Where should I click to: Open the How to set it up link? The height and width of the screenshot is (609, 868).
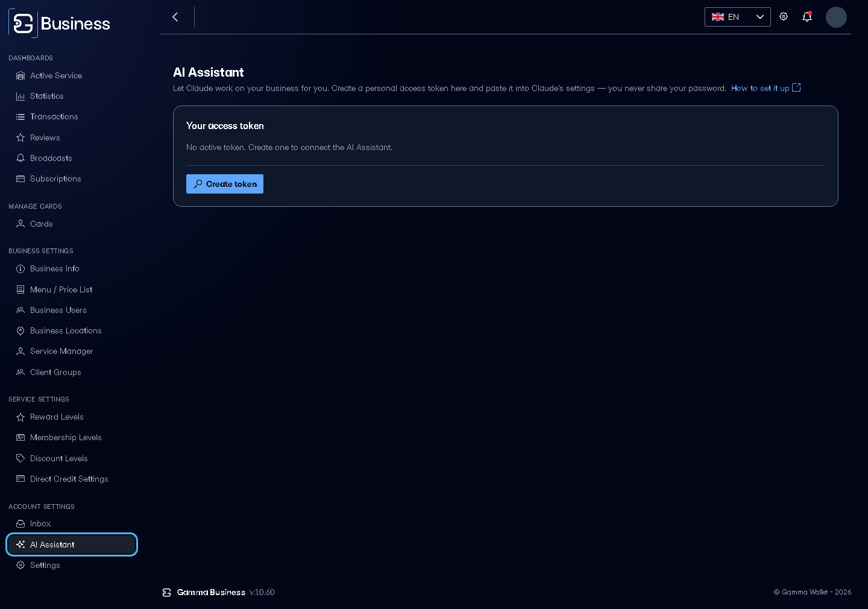coord(760,88)
